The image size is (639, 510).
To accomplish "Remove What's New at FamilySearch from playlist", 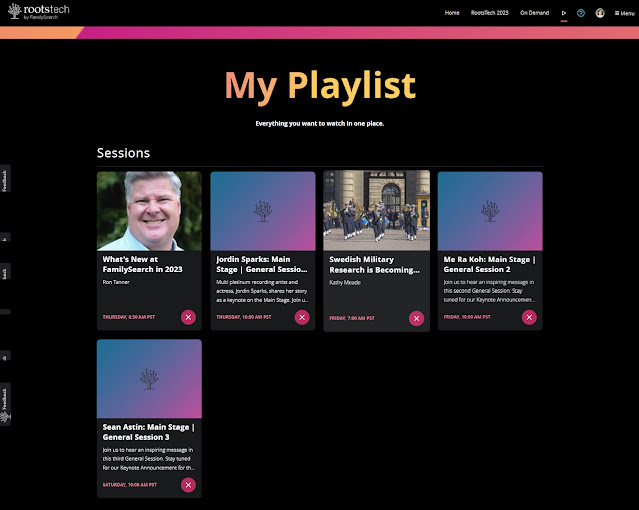I will click(x=188, y=317).
